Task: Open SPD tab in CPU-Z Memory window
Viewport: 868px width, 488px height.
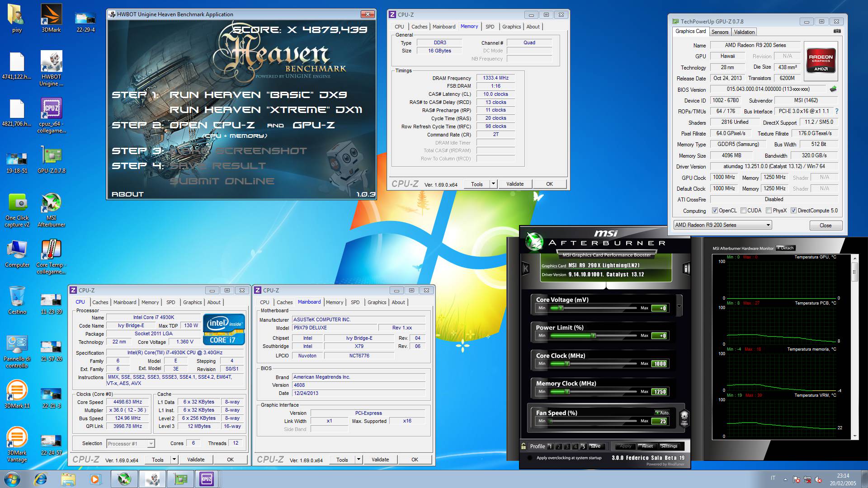Action: [490, 27]
